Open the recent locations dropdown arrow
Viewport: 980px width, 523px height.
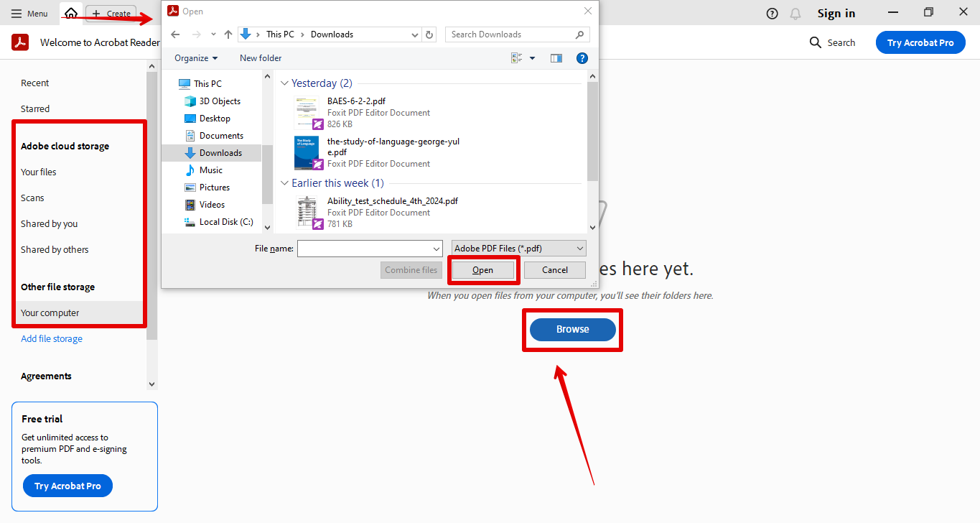[x=213, y=34]
